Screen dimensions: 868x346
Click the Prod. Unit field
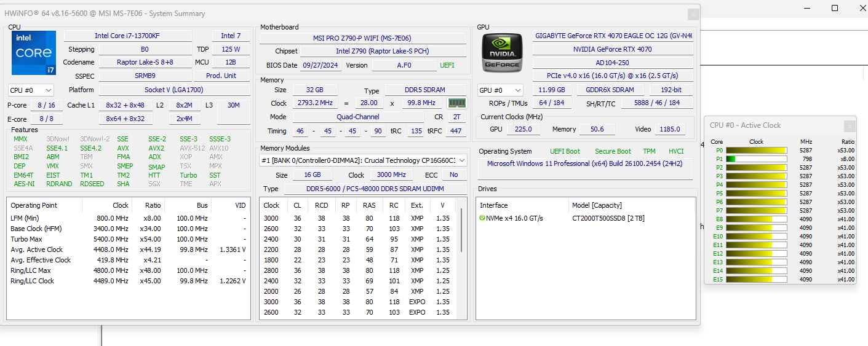coord(221,76)
